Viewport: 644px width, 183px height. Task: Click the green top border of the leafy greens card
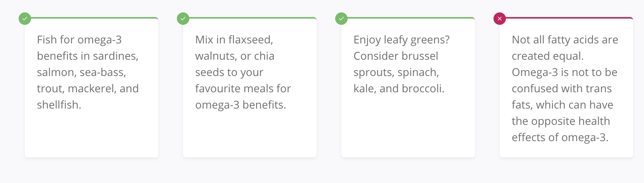(411, 18)
